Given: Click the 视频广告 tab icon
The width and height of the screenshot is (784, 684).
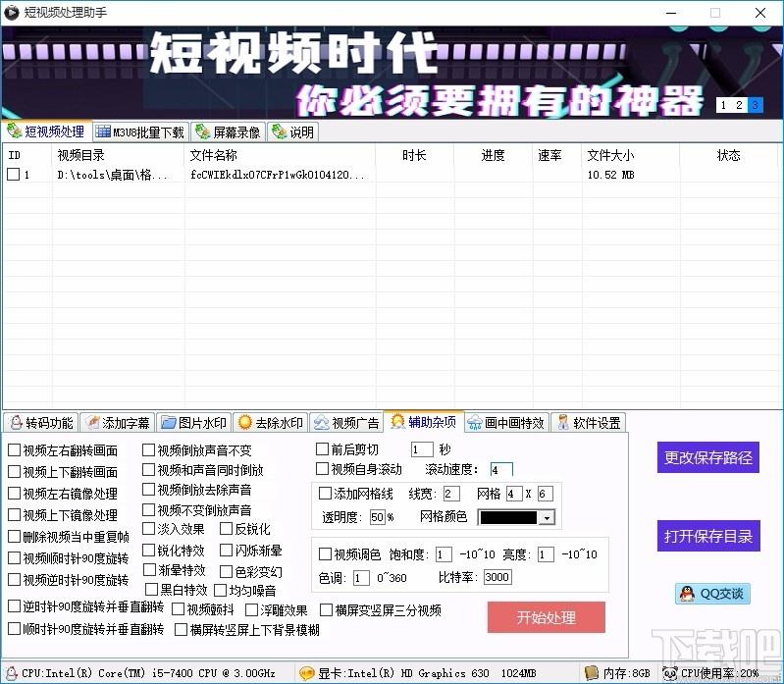Looking at the screenshot, I should [x=322, y=423].
